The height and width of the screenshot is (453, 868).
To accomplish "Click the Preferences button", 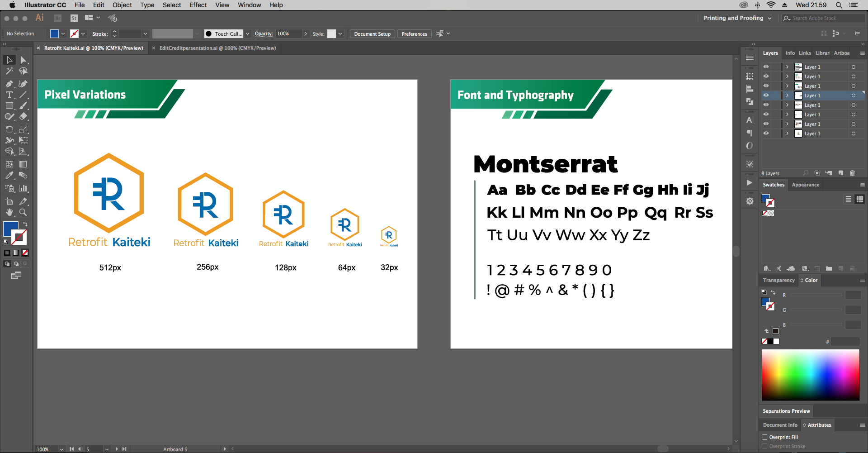I will (x=414, y=34).
